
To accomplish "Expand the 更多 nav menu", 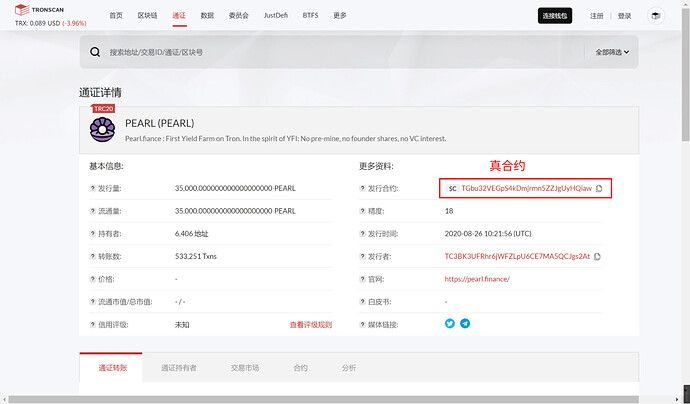I will point(340,15).
